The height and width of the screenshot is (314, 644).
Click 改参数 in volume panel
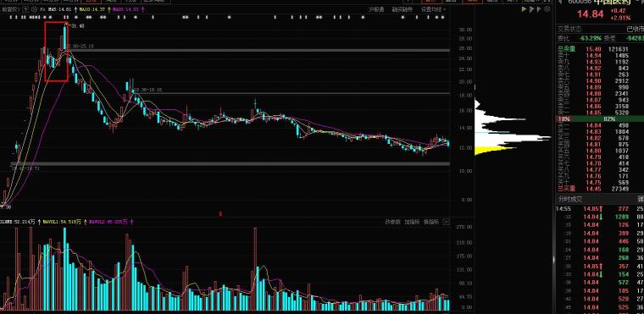[x=392, y=222]
